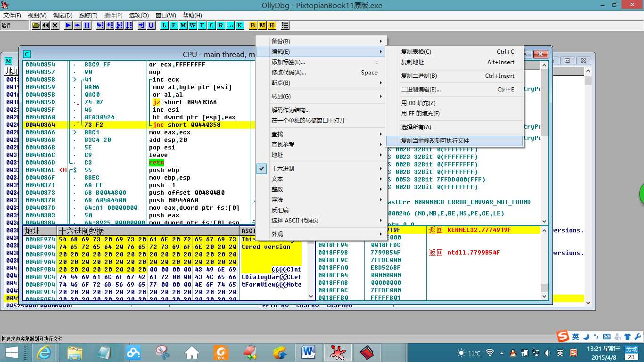
Task: Click the Step into icon
Action: (100, 25)
